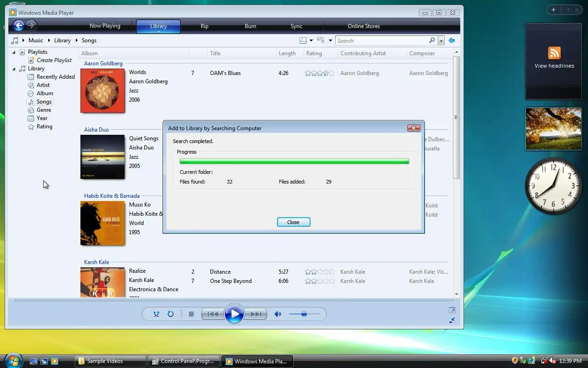Click the song list vertical scrollbar

click(456, 117)
